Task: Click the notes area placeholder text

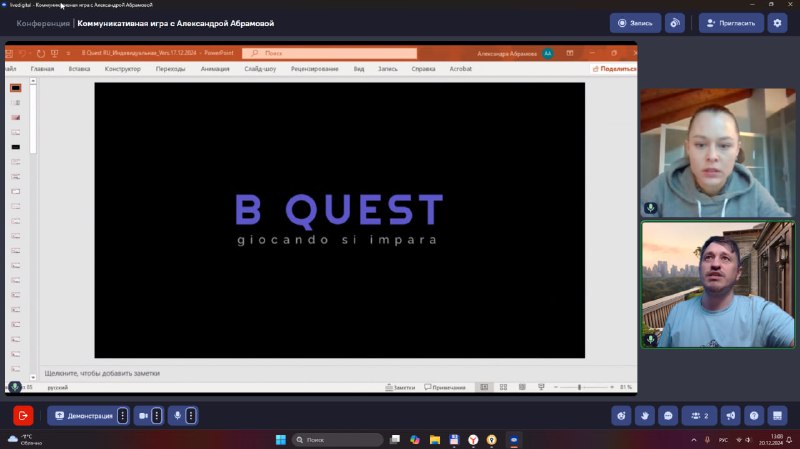Action: click(102, 373)
